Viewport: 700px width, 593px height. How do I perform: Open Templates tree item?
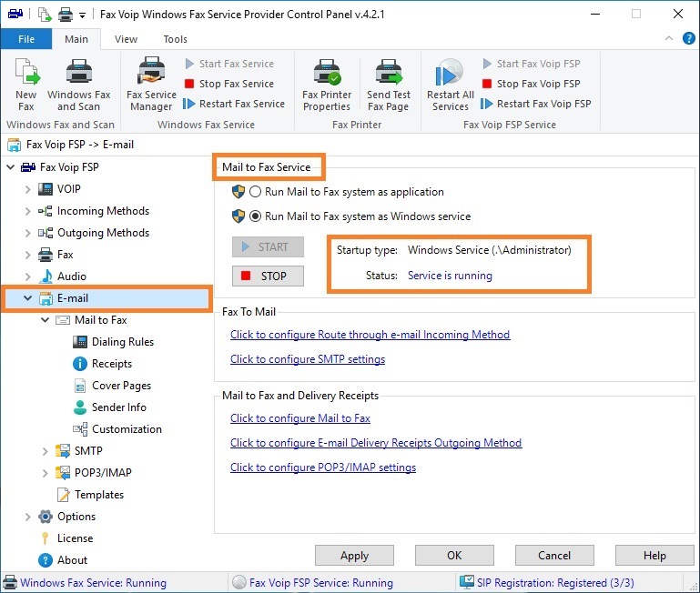pyautogui.click(x=99, y=495)
